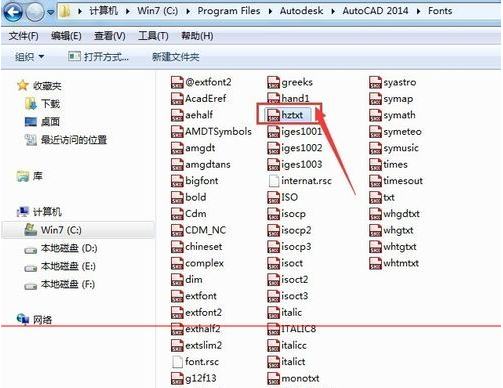503x388 pixels.
Task: Select the AcadEref file icon
Action: (x=177, y=99)
